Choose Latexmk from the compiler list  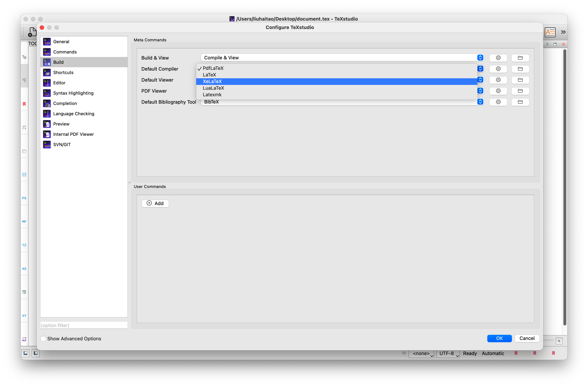pyautogui.click(x=336, y=95)
